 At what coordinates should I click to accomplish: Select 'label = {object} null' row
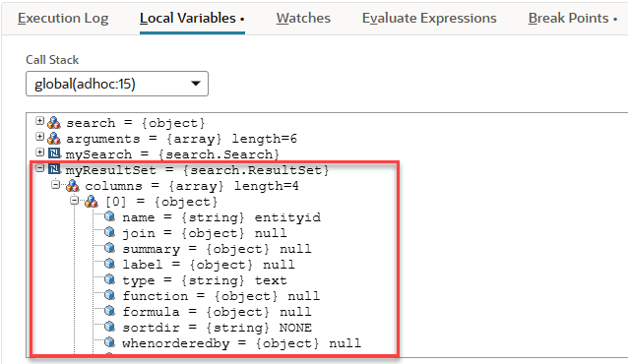(209, 265)
